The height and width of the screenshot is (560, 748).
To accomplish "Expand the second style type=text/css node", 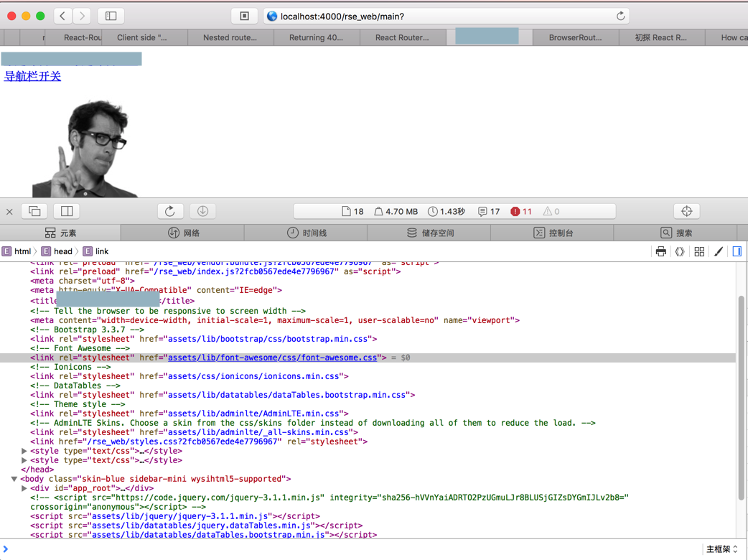I will 24,460.
